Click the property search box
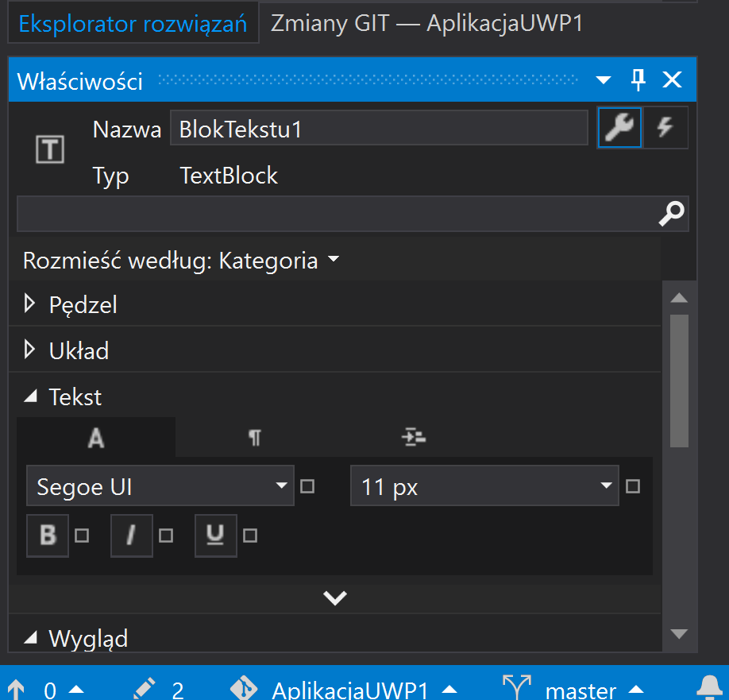Viewport: 729px width, 700px height. 353,214
